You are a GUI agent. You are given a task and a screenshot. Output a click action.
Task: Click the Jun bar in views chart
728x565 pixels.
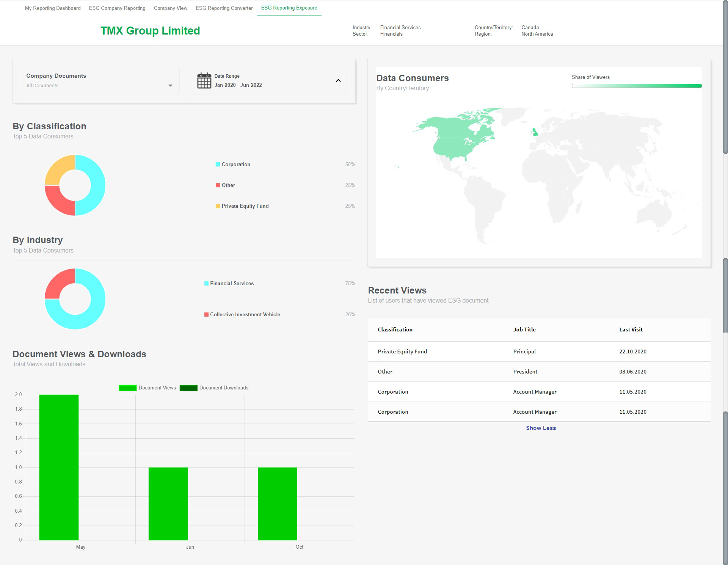pyautogui.click(x=168, y=504)
